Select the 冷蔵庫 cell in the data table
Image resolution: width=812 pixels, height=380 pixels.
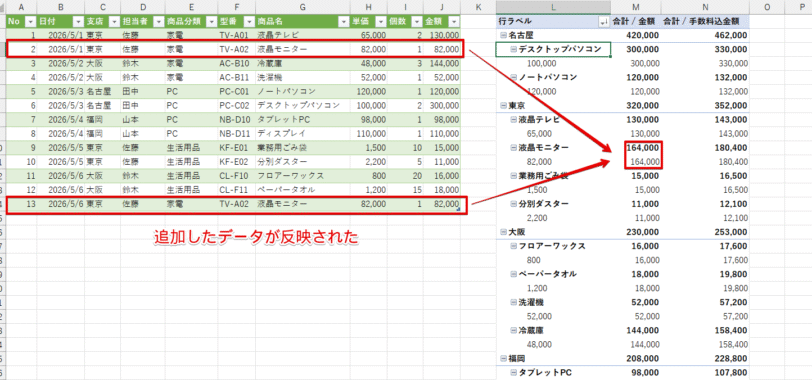coord(302,63)
